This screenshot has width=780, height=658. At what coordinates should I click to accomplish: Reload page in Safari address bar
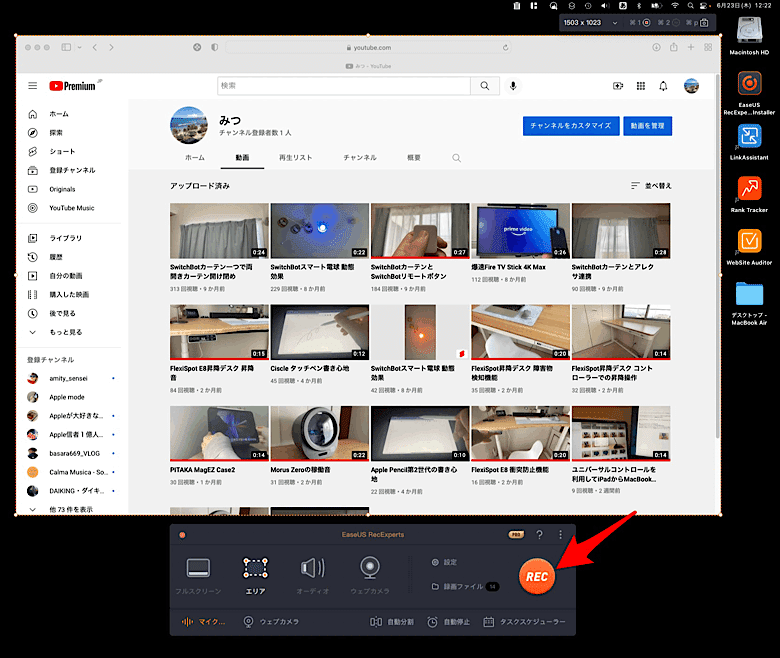(505, 48)
